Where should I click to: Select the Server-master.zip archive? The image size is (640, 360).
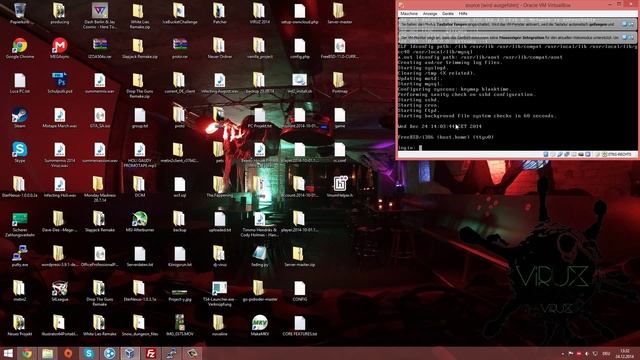(x=300, y=257)
